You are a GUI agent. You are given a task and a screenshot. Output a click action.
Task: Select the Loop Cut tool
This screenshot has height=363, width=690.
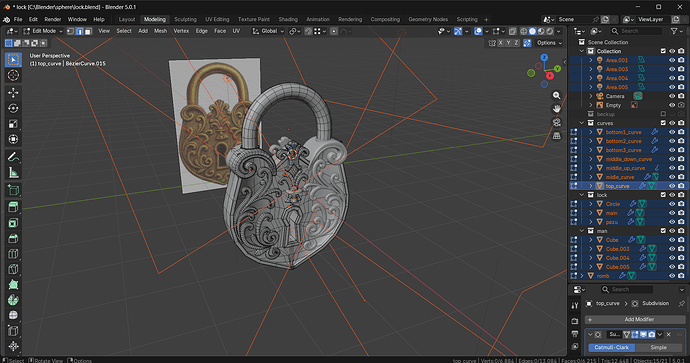[13, 254]
